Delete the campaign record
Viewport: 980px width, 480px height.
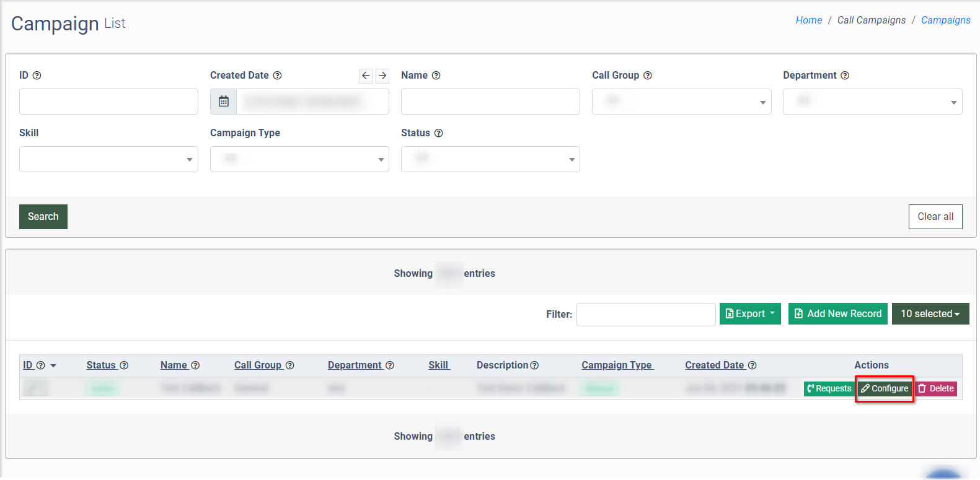click(x=936, y=388)
